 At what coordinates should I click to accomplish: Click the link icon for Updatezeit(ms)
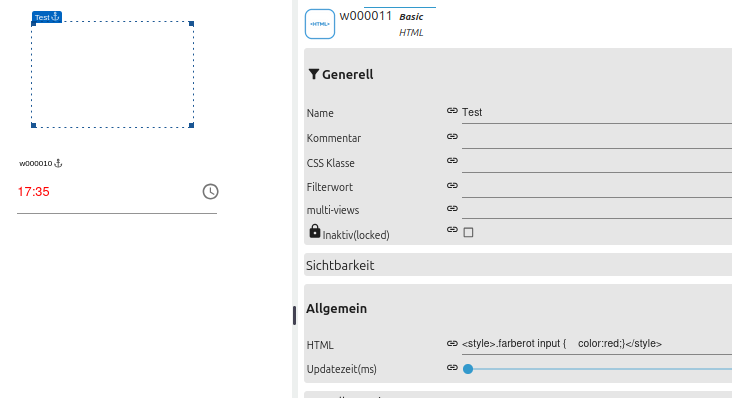point(452,368)
